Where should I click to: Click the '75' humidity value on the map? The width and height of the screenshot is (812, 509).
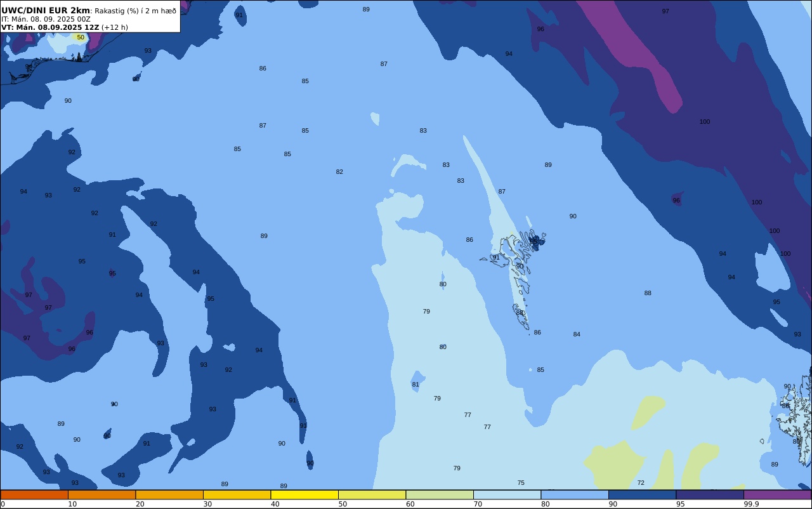[521, 483]
